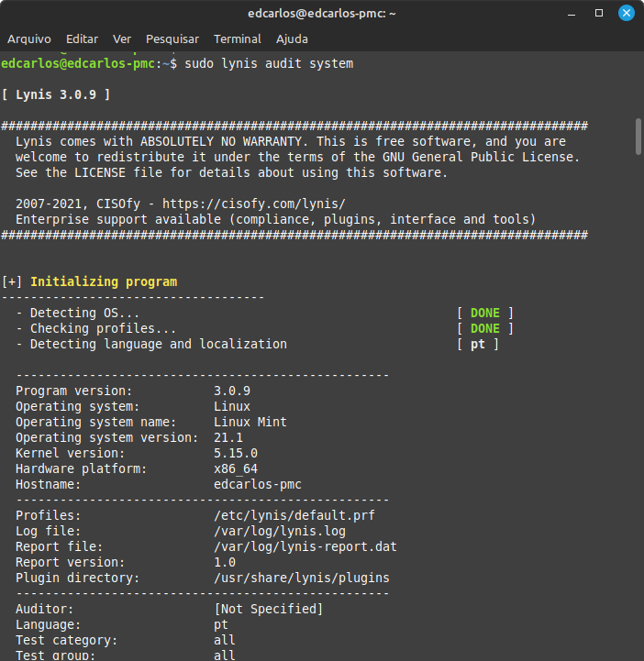The width and height of the screenshot is (644, 661).
Task: Click the DONE status beside Detecting OS
Action: click(484, 313)
